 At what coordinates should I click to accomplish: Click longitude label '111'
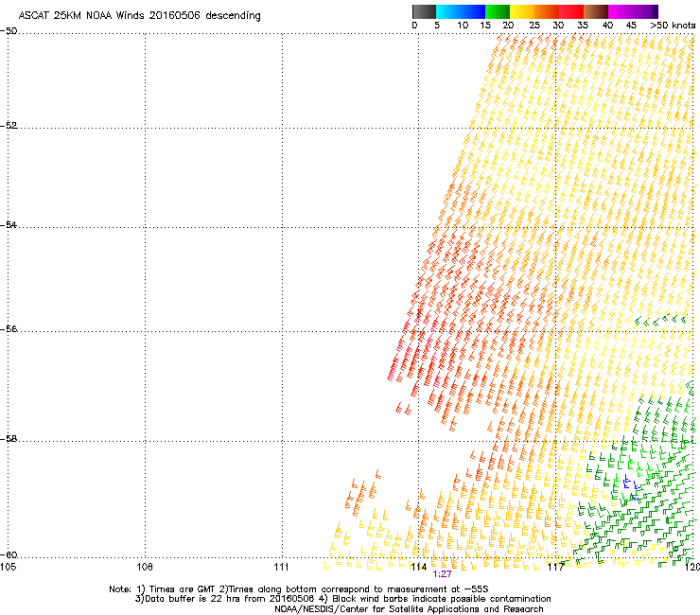point(282,567)
